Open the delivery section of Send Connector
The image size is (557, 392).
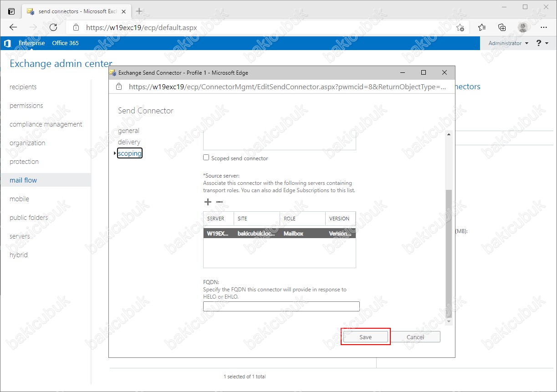click(x=129, y=142)
